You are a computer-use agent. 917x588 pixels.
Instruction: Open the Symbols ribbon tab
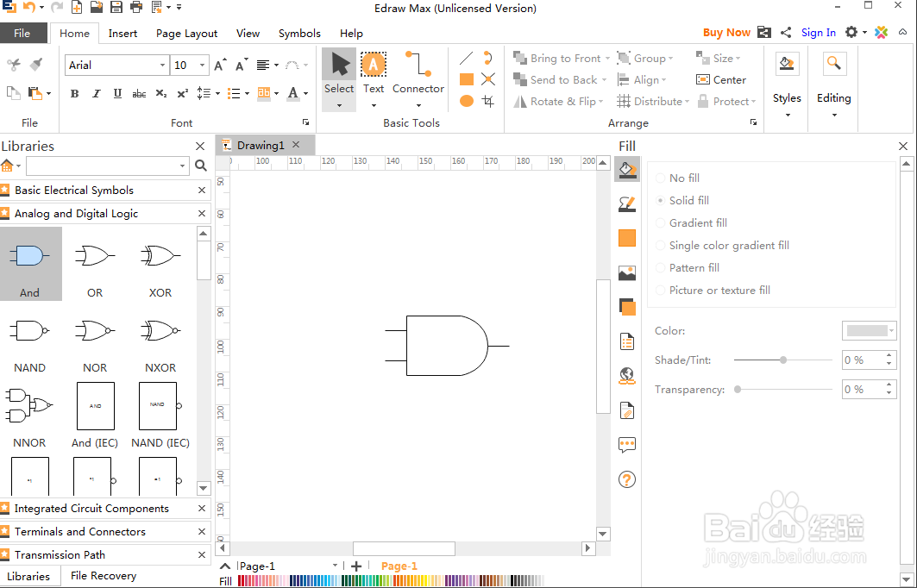click(299, 34)
